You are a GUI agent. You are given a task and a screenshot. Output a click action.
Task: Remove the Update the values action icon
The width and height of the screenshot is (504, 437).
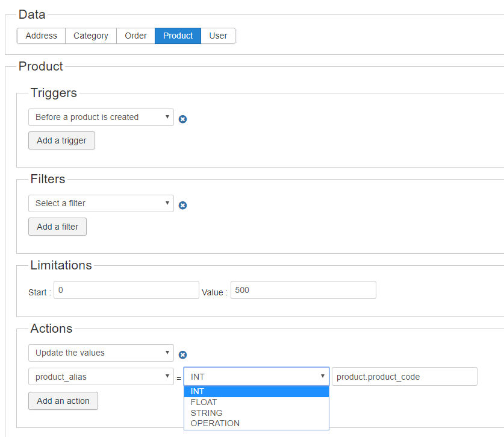182,355
